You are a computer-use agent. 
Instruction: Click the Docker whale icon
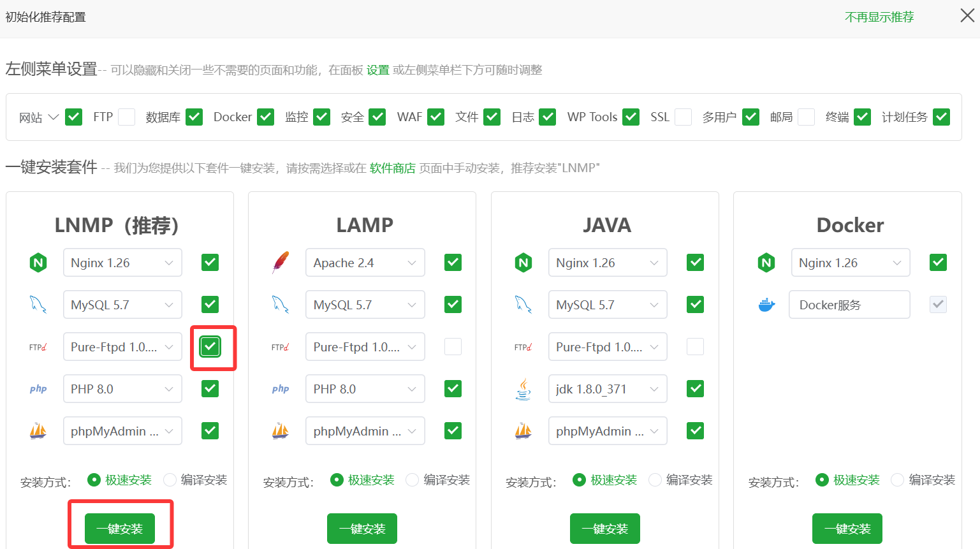pyautogui.click(x=766, y=305)
